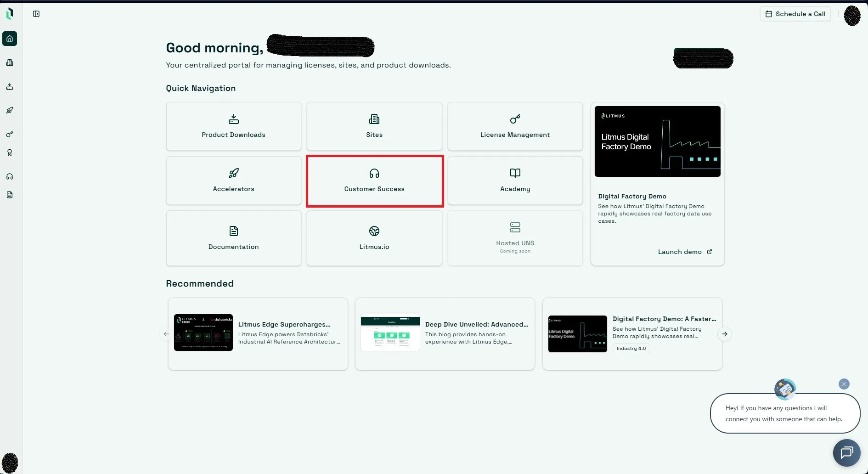The height and width of the screenshot is (474, 868).
Task: Open the Sites quick navigation card
Action: [x=374, y=126]
